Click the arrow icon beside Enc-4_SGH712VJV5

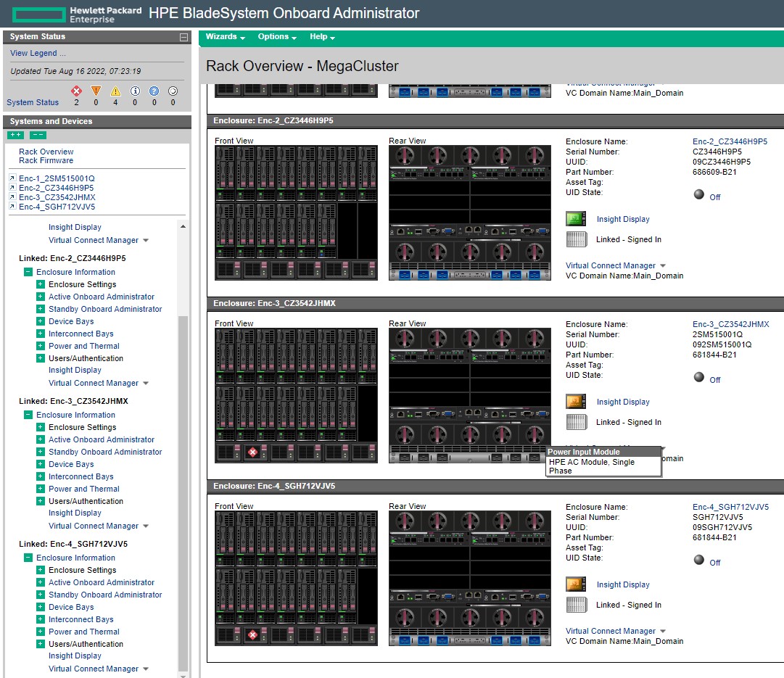12,207
